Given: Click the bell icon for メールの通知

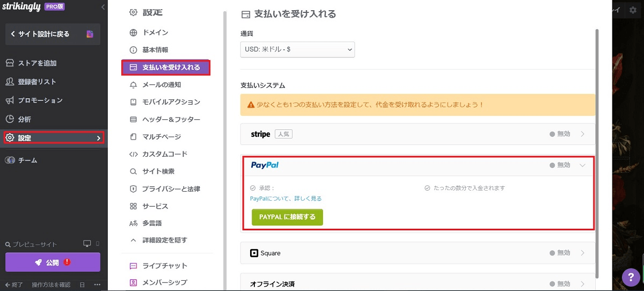Looking at the screenshot, I should (x=134, y=85).
